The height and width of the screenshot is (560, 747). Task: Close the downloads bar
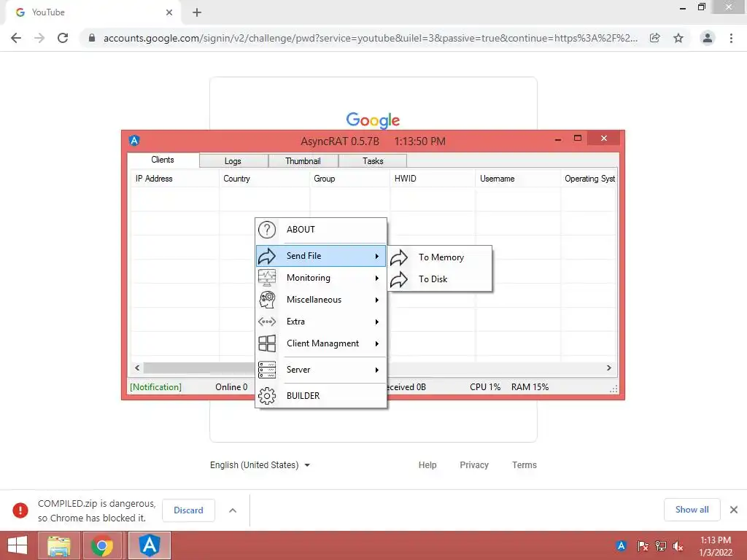(x=734, y=510)
